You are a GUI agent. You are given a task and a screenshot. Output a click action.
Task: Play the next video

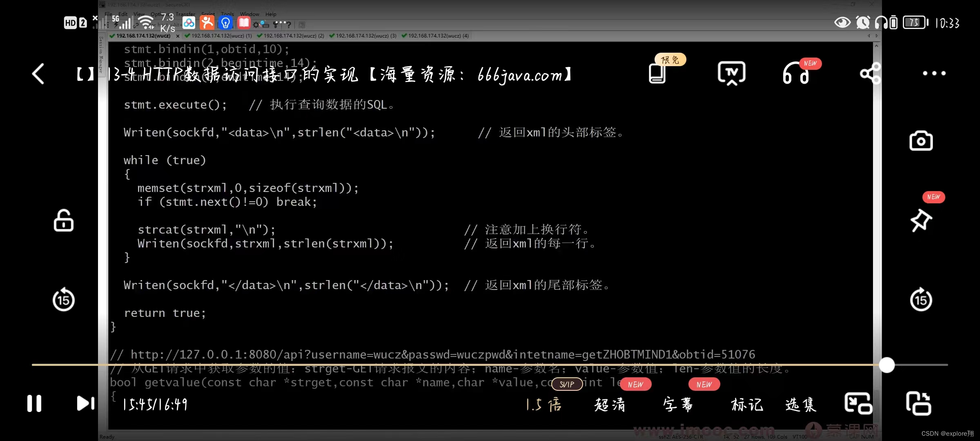pos(86,403)
